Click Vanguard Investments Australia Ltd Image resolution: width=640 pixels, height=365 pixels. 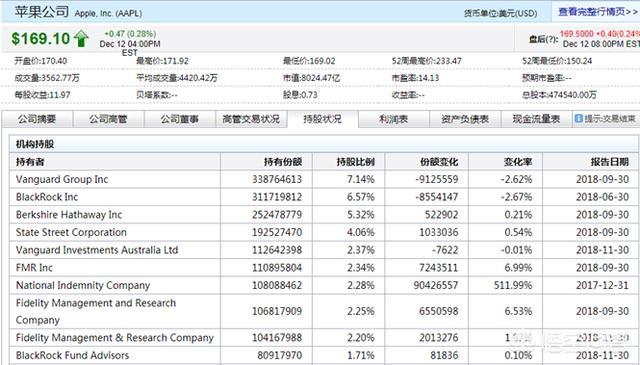(x=97, y=250)
